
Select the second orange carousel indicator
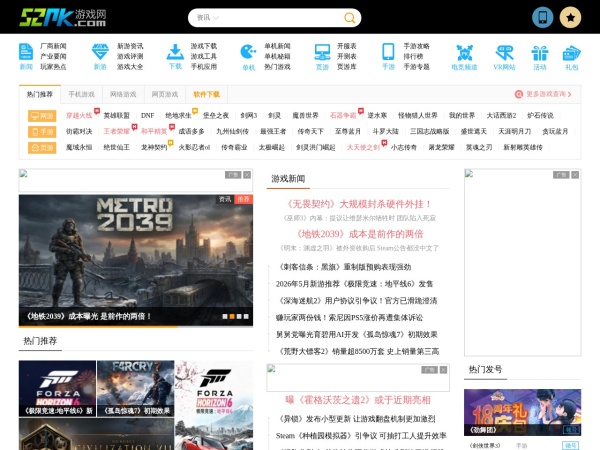tap(232, 316)
